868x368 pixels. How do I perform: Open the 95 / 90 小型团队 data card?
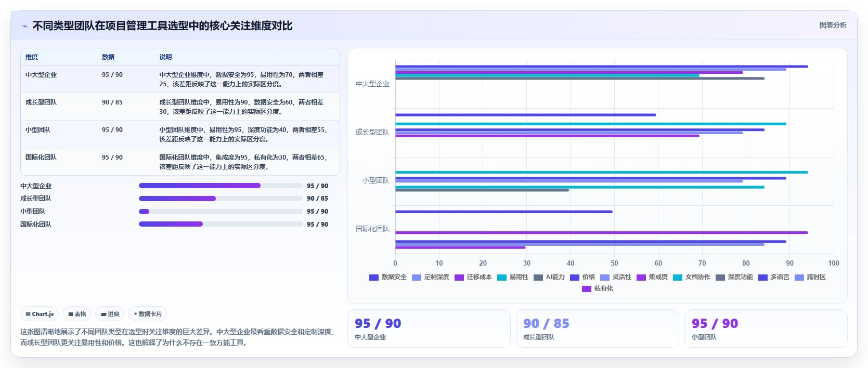coord(766,328)
